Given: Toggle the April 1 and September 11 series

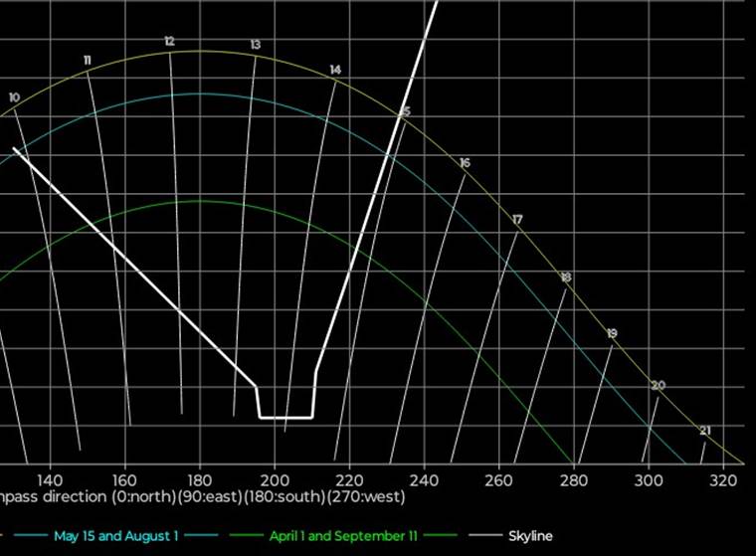Looking at the screenshot, I should click(336, 536).
